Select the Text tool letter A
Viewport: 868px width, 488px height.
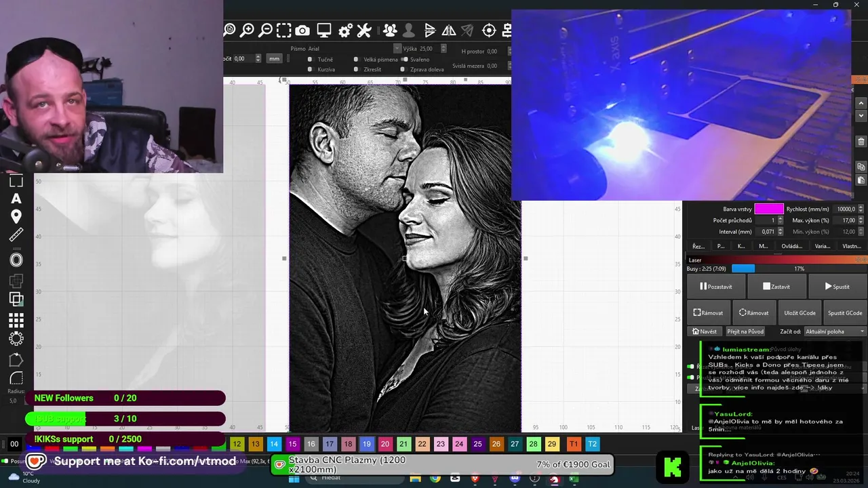click(x=16, y=199)
